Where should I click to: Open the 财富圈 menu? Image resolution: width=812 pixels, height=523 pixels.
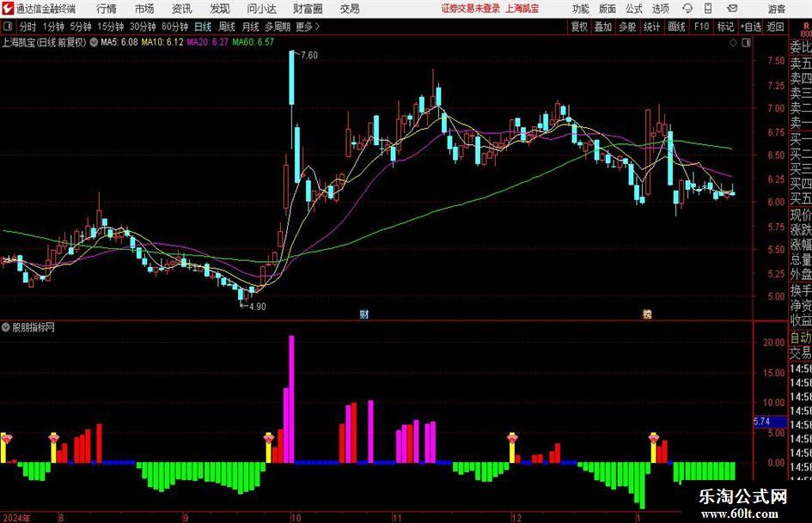click(308, 9)
